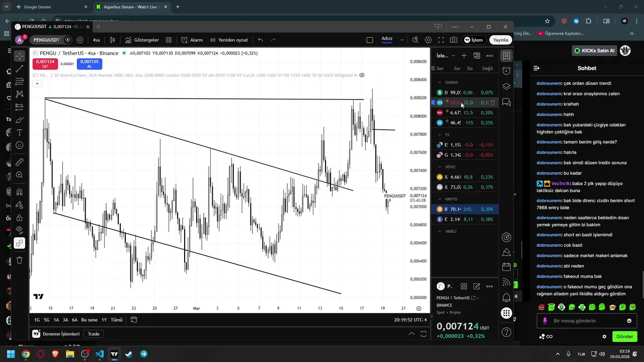Add symbol to compare with plus icon
Screen dimensions: 644x362
click(x=80, y=40)
